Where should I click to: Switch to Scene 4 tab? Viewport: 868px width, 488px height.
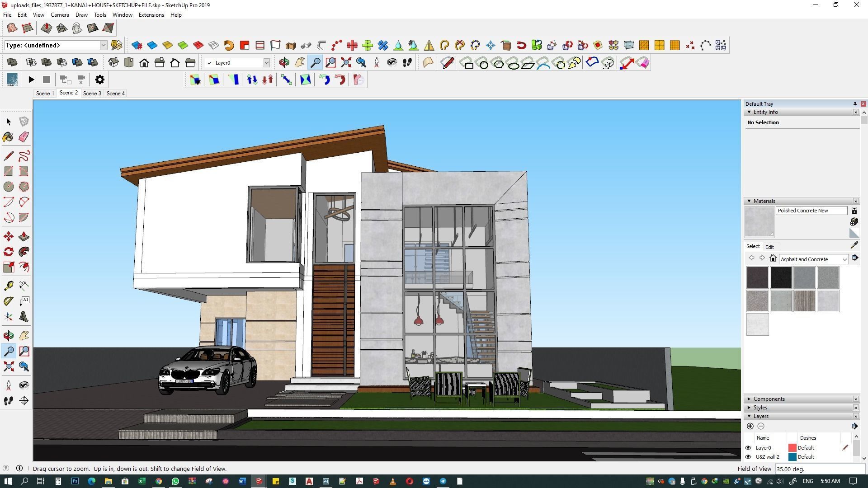[116, 94]
